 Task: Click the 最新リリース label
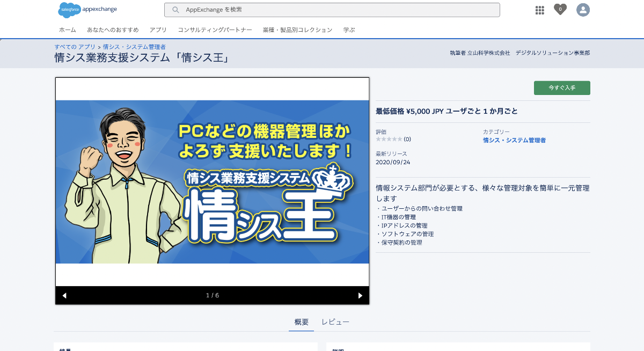391,154
